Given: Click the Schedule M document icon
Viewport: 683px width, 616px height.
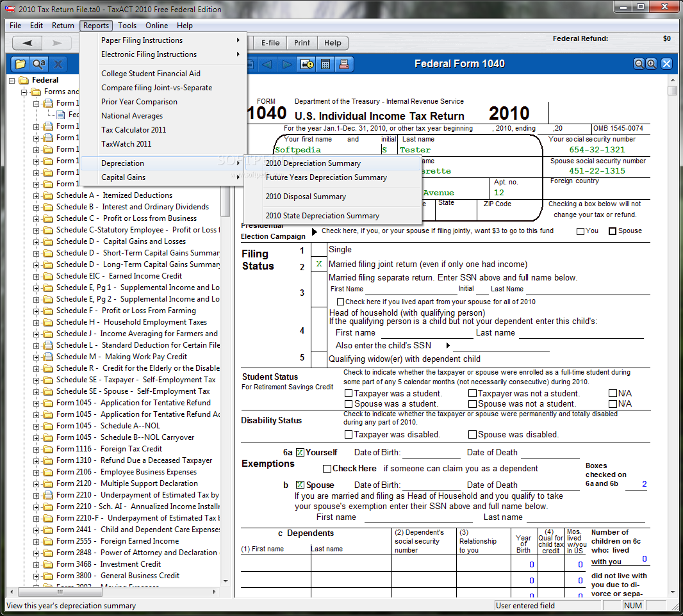Looking at the screenshot, I should 48,357.
